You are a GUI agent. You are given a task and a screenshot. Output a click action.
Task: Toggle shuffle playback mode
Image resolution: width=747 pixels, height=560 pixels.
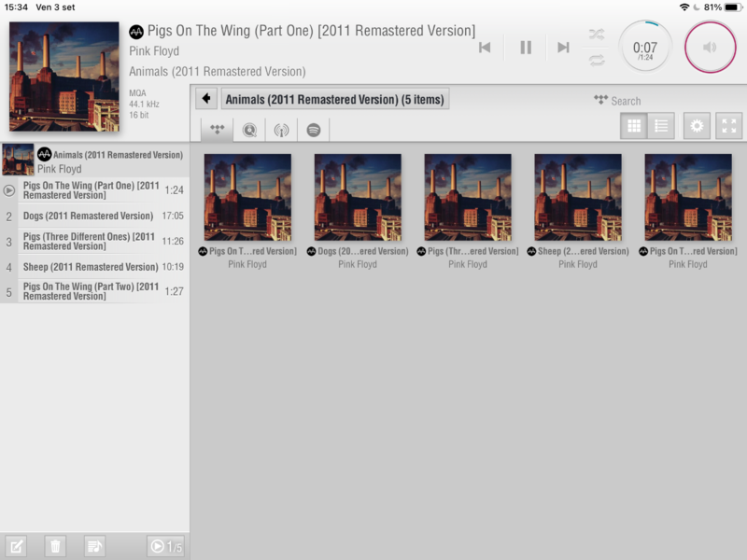pyautogui.click(x=596, y=35)
